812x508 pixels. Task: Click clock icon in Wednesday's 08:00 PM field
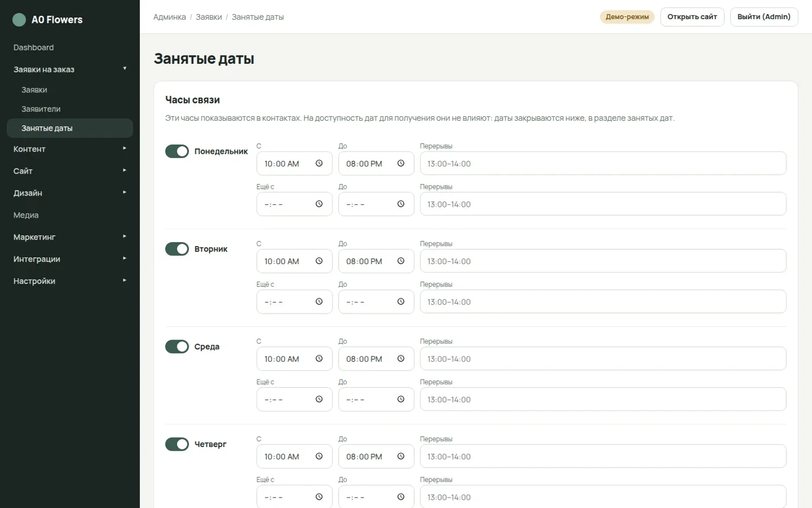[401, 359]
